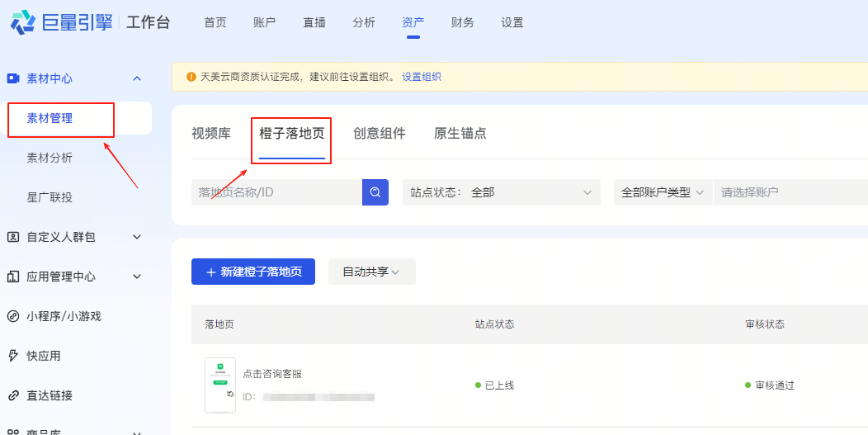Screen dimensions: 868x435
Task: Switch to the 视频库 tab
Action: [x=211, y=134]
